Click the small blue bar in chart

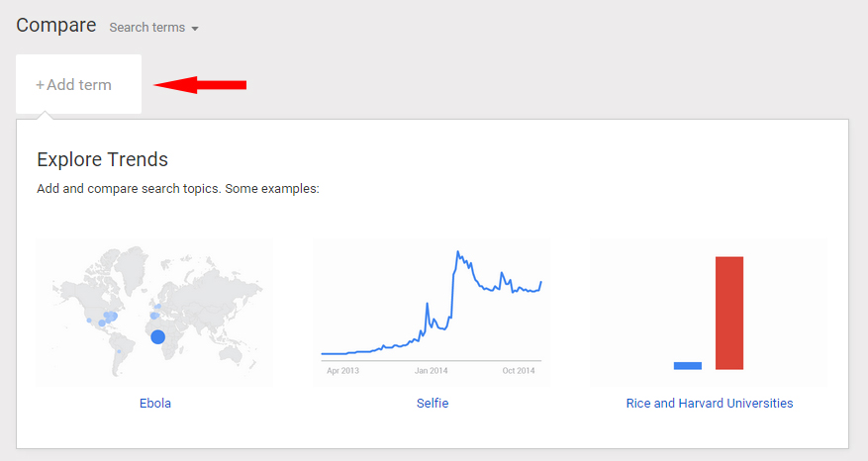(x=688, y=366)
